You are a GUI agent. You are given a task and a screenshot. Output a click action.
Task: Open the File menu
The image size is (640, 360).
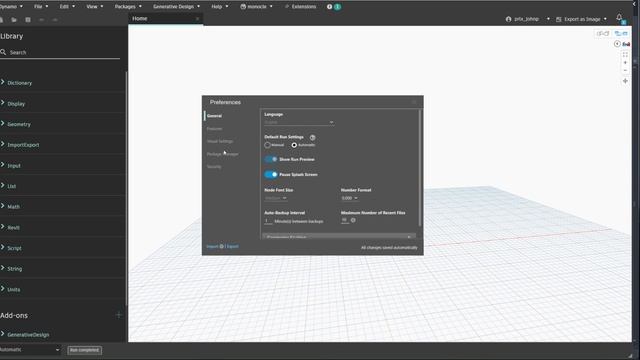[41, 7]
